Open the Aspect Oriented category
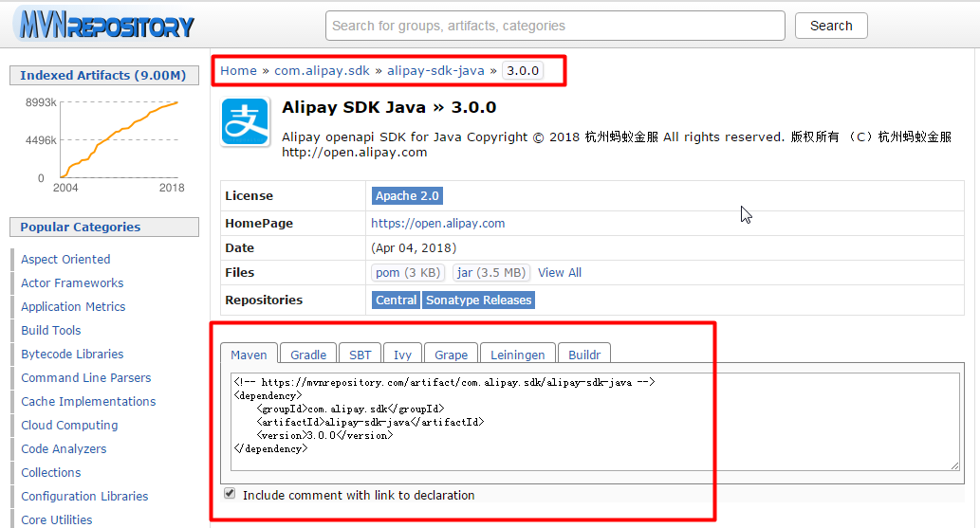 point(65,260)
